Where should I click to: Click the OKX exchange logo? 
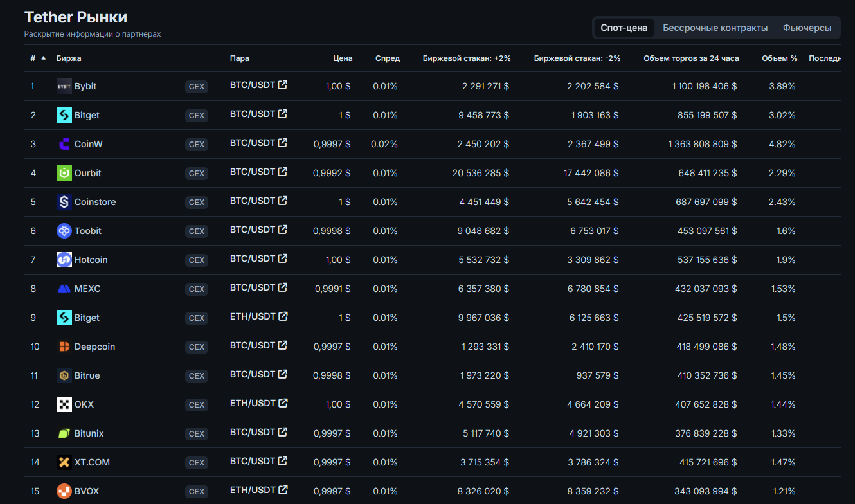pos(64,404)
